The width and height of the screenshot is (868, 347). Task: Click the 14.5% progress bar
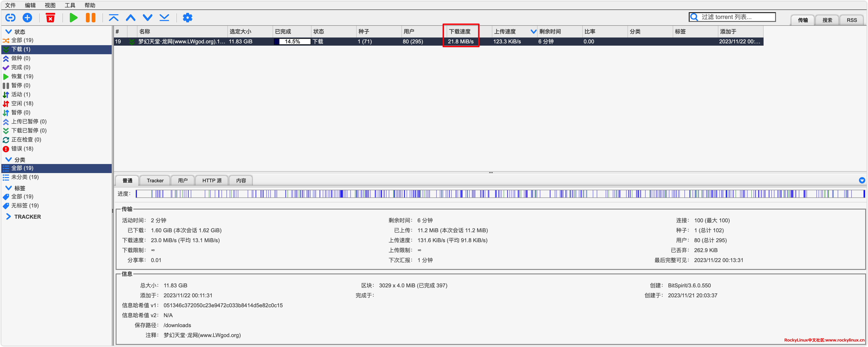pyautogui.click(x=292, y=41)
